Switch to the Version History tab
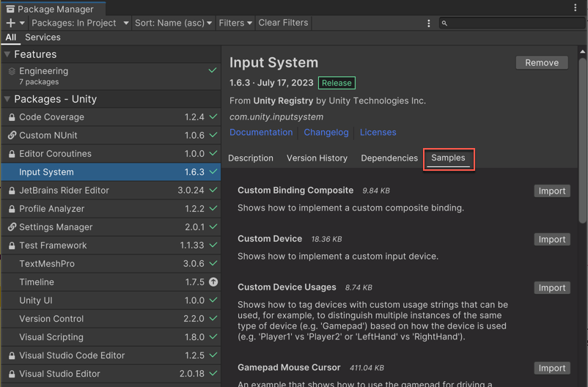 317,158
